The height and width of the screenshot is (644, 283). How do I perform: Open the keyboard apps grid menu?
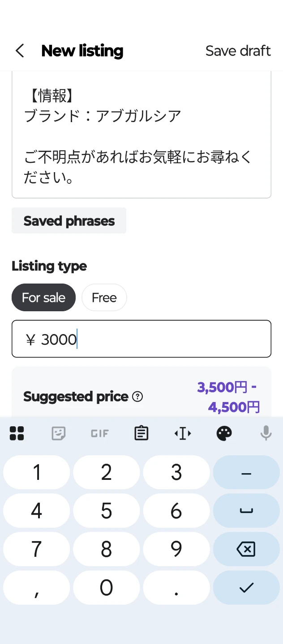coord(17,433)
